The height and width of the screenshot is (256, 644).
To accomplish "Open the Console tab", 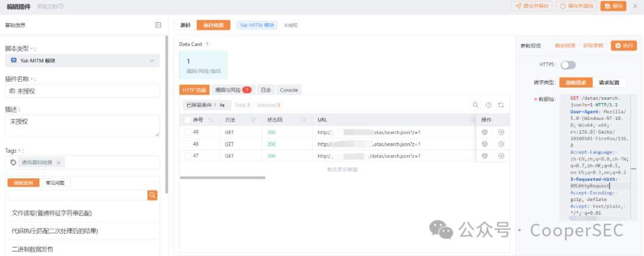I will [289, 90].
